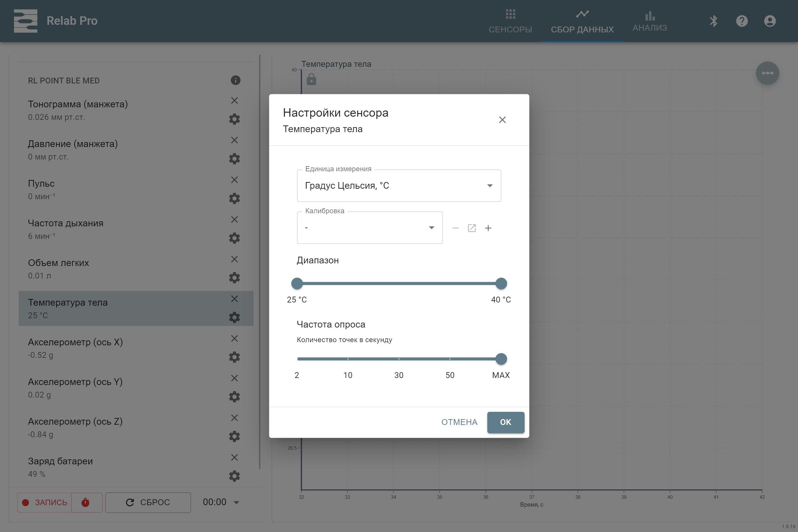The height and width of the screenshot is (532, 798).
Task: Expand the 00:00 timer dropdown arrow
Action: (x=237, y=503)
